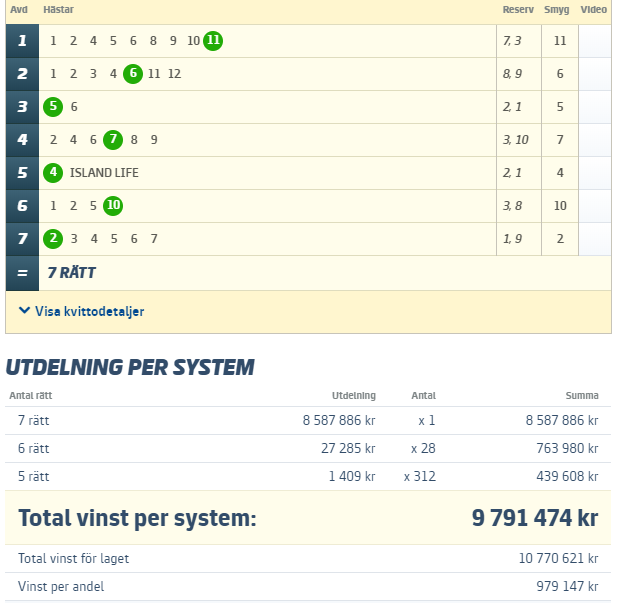Click reserve value 8, 9 in Avd 2

pos(512,74)
